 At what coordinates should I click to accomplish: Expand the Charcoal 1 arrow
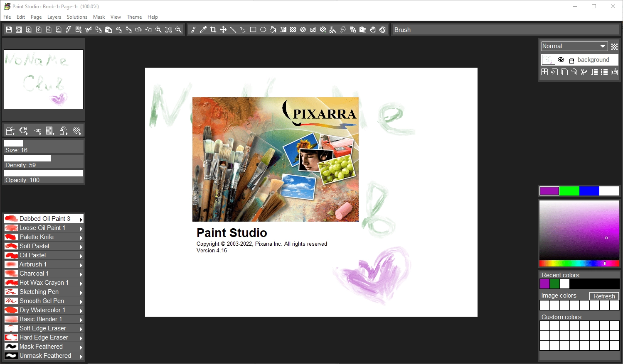pos(81,274)
